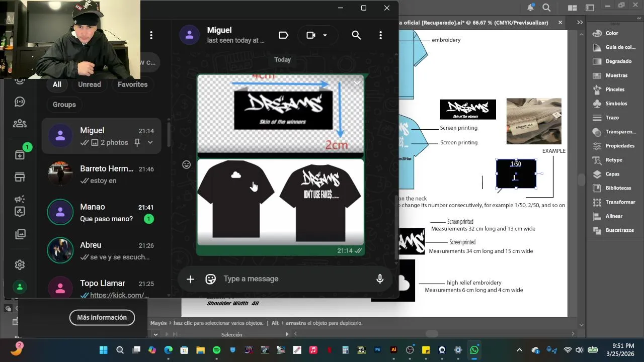
Task: Open the Manao chat with unread message
Action: click(102, 213)
